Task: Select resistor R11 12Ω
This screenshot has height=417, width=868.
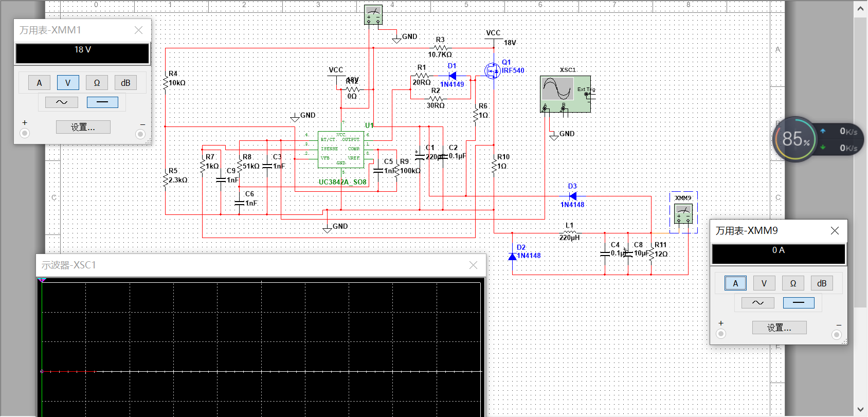Action: 651,253
